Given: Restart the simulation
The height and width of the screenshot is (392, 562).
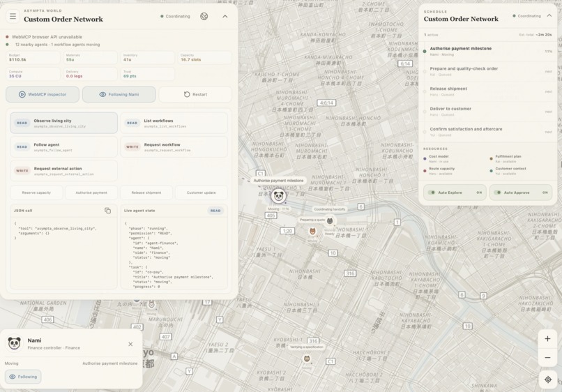Looking at the screenshot, I should (195, 94).
